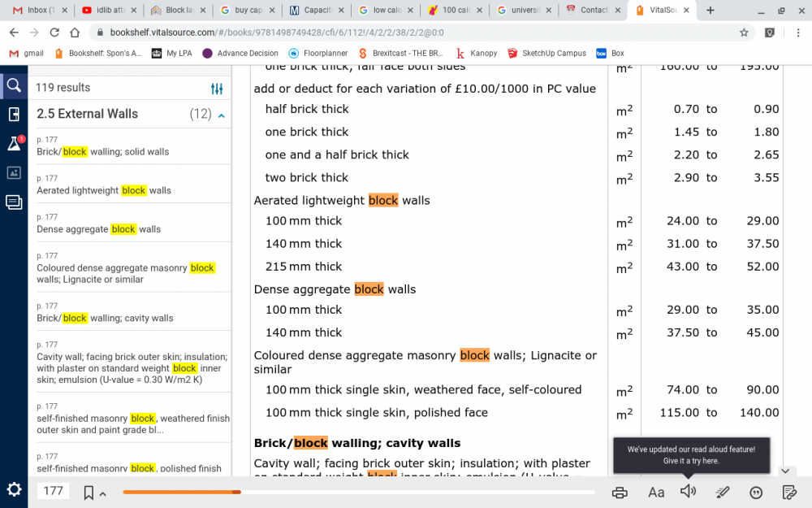Open the Bookshelf: Spon's A... bookmark
The image size is (812, 508).
pyautogui.click(x=98, y=53)
